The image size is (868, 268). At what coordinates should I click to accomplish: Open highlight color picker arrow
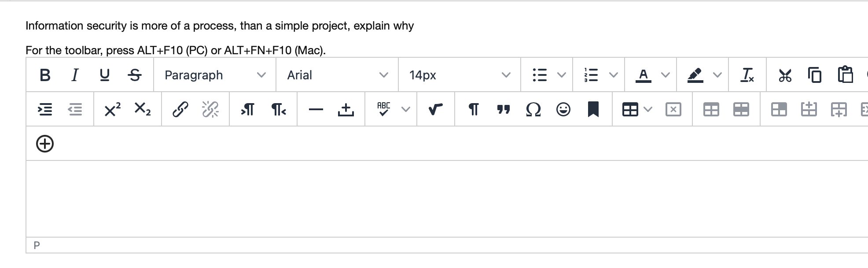click(717, 75)
